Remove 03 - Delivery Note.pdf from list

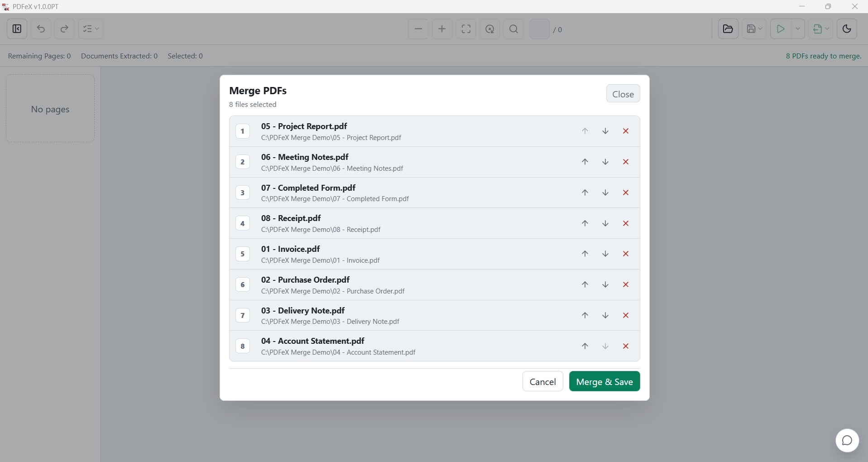(626, 315)
